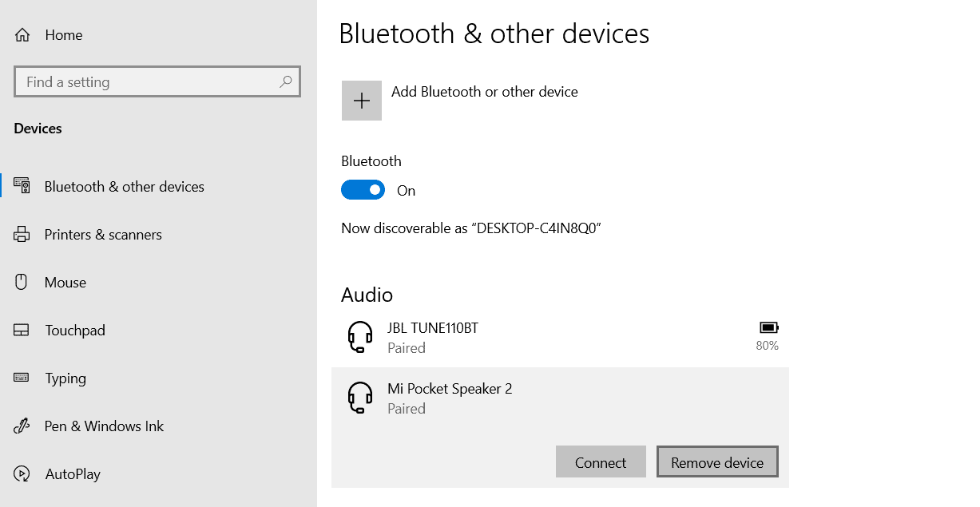
Task: Open the Typing settings page
Action: coord(65,378)
